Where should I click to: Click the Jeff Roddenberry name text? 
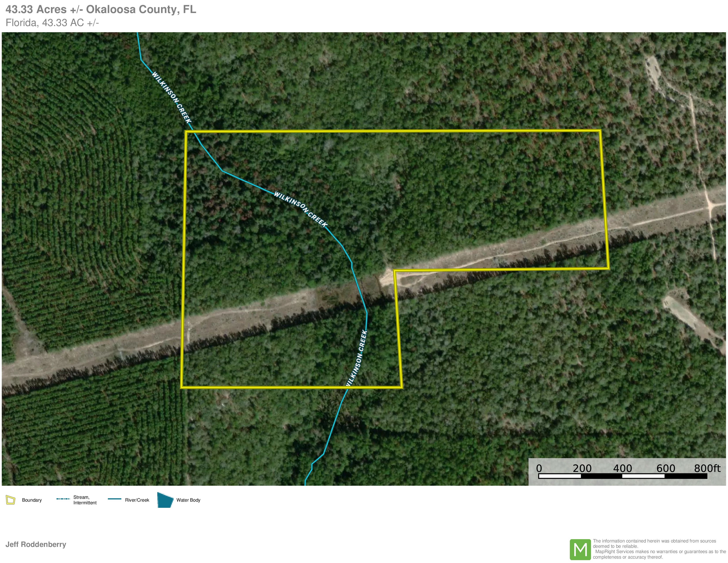[36, 544]
